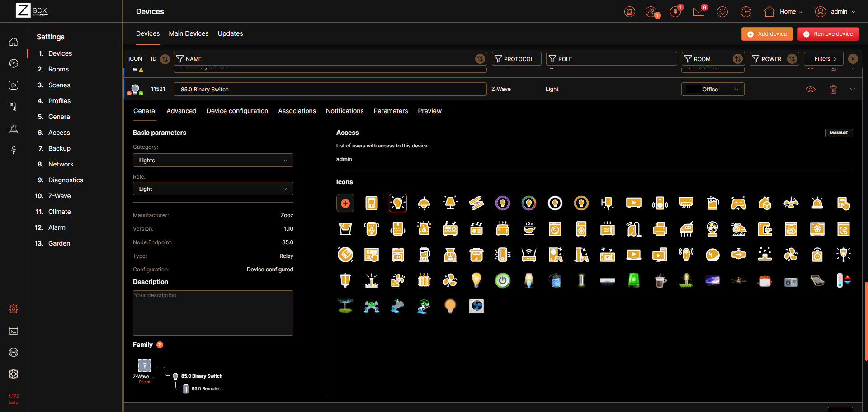Click the Remove device button
Viewport: 868px width, 412px height.
(828, 34)
